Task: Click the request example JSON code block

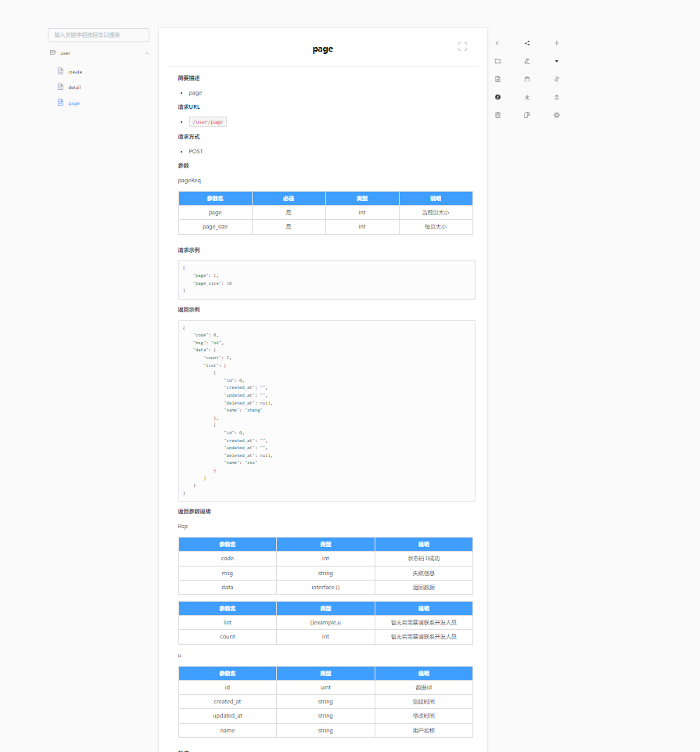Action: (x=326, y=279)
